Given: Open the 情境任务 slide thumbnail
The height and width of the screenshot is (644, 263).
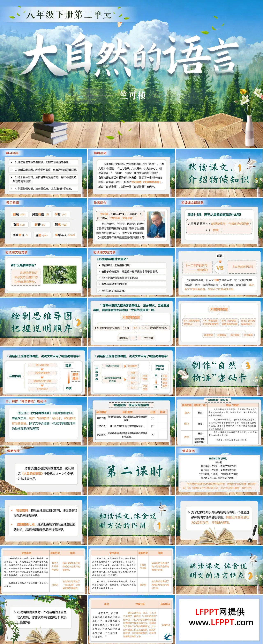Looking at the screenshot, I should (x=219, y=471).
